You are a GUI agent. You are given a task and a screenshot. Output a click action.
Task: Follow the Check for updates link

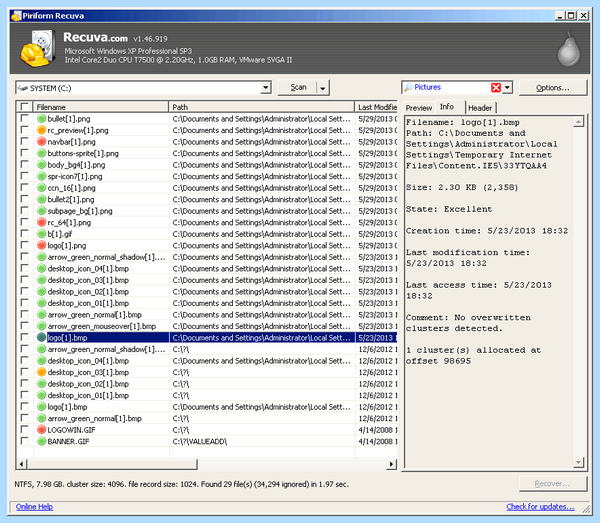click(x=540, y=507)
